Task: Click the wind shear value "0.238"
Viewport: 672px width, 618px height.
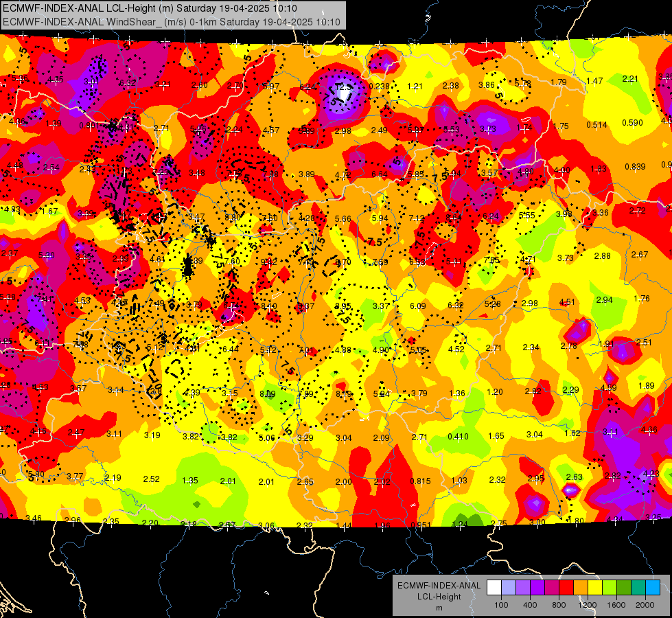Action: 380,87
